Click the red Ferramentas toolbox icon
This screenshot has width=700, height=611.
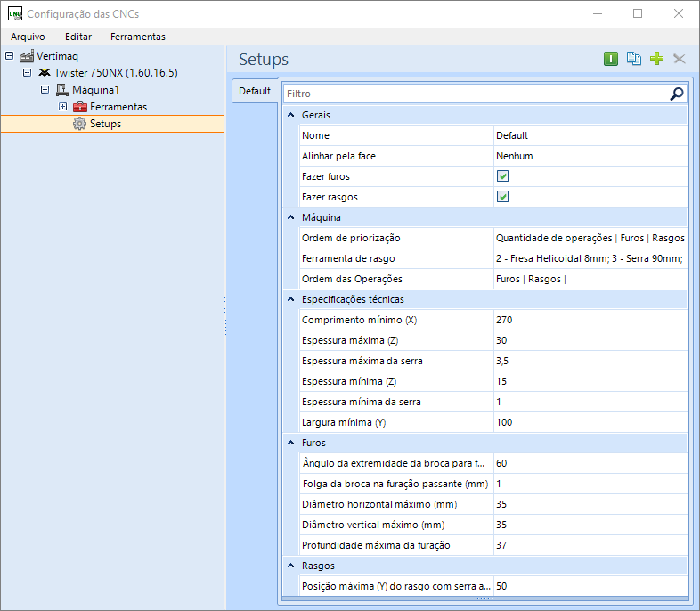click(x=80, y=107)
